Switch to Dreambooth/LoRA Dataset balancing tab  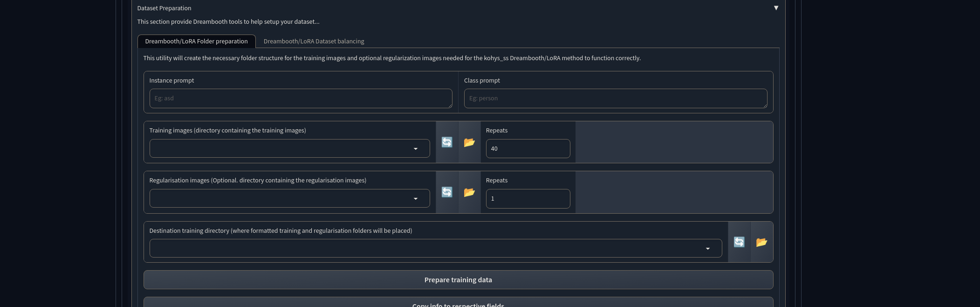(x=314, y=41)
